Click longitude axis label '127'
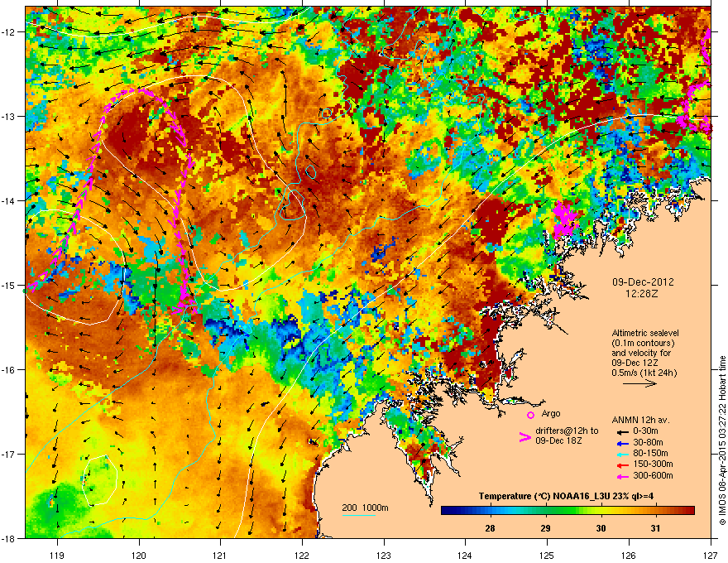This screenshot has height=563, width=728. [711, 555]
